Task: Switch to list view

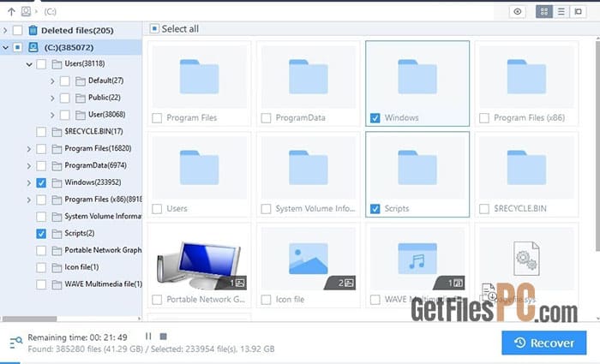Action: (x=561, y=11)
